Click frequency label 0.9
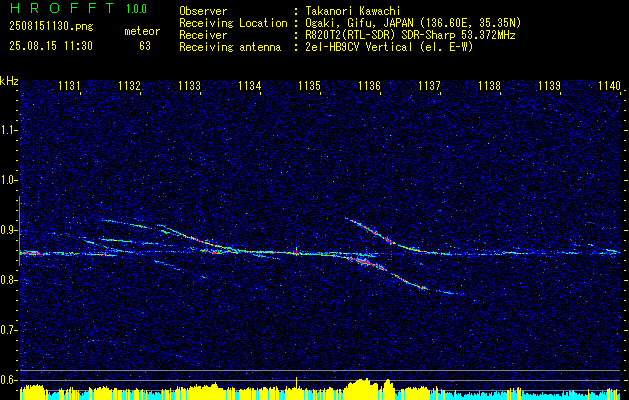The image size is (629, 400). (8, 230)
